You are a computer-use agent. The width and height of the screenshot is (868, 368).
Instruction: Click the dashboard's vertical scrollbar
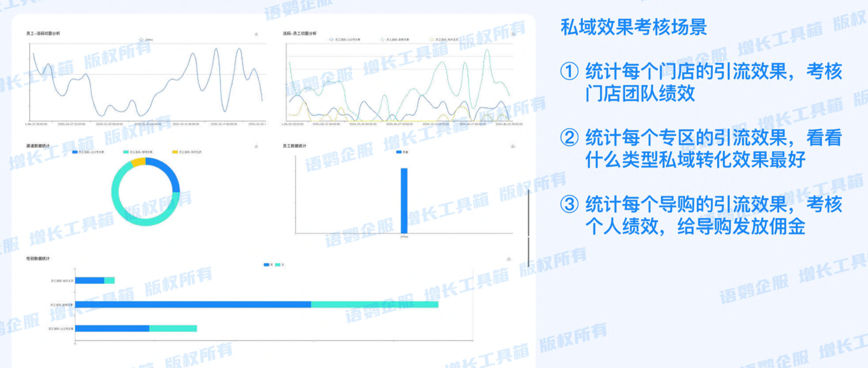coord(528,228)
